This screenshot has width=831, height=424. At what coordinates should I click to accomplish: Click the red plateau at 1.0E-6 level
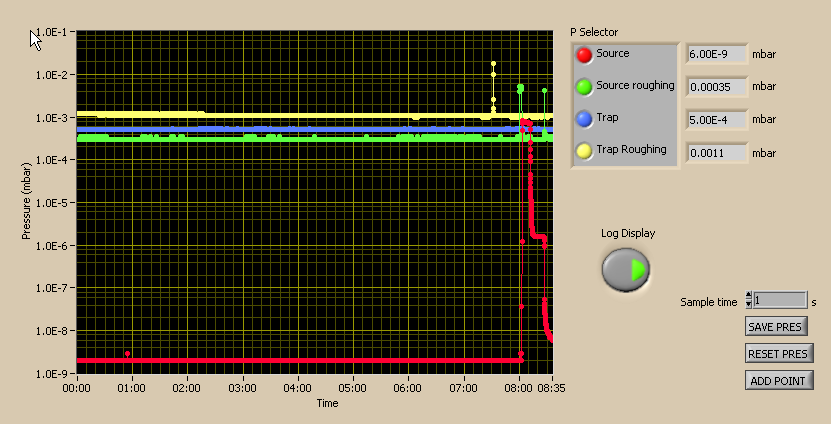click(538, 236)
